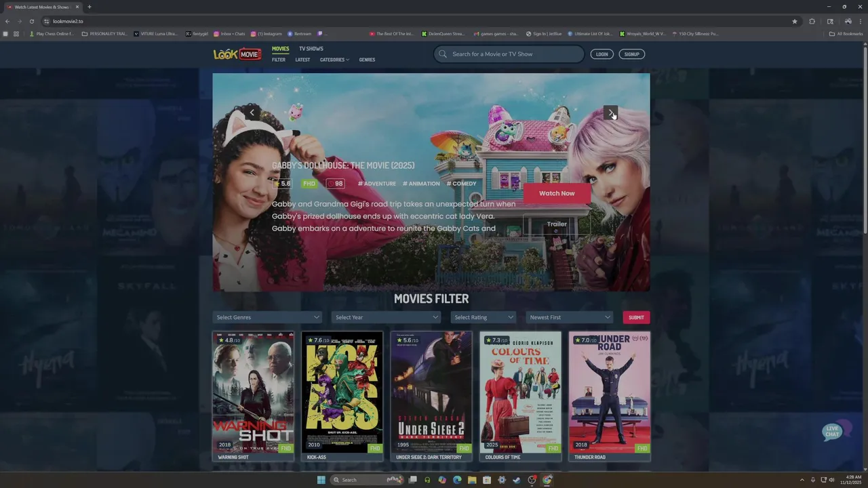Play the Trailer for Gabby's Dollhouse
Screen dimensions: 868x488
[x=557, y=224]
